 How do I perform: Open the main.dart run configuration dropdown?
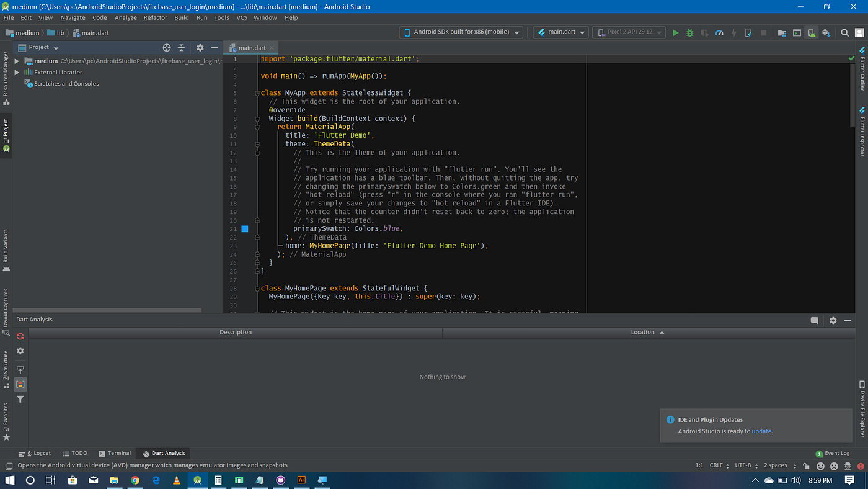pos(560,32)
